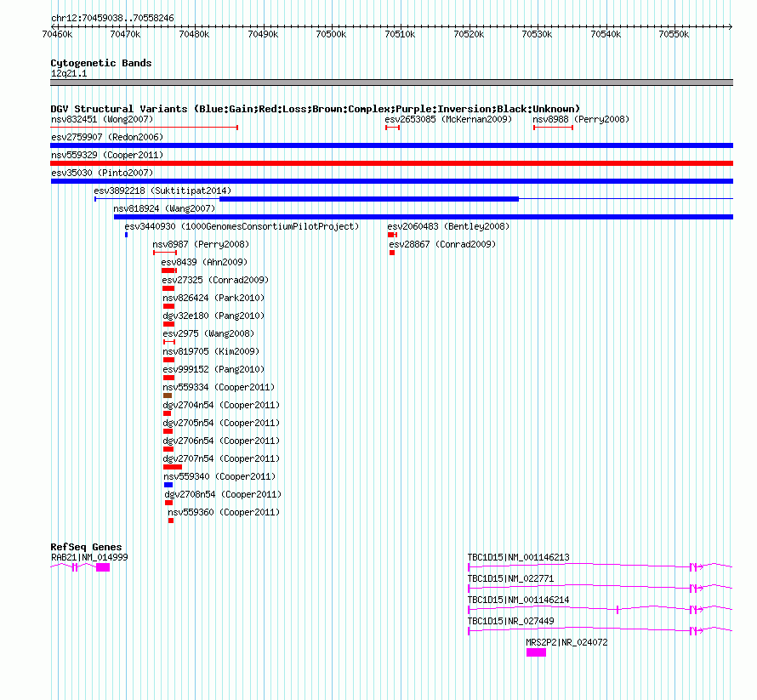Click the red nsv8987 variant line
Screen dimensions: 757x700
click(165, 253)
